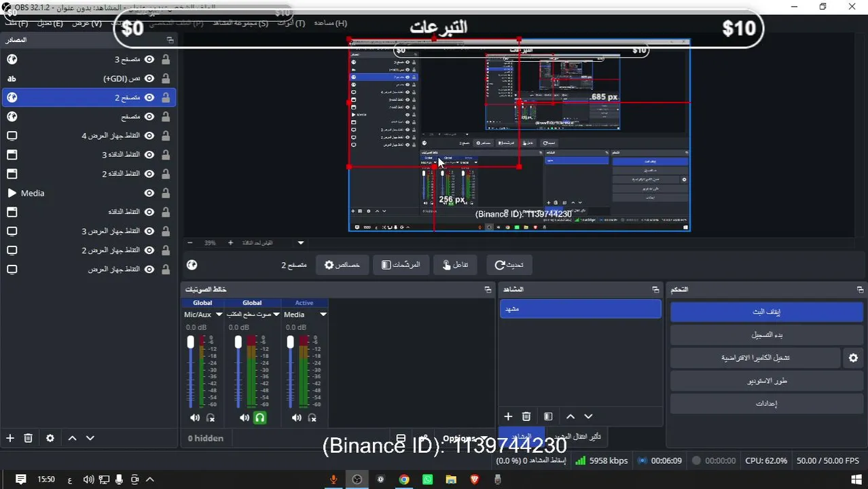Click تحديث refresh button

click(509, 265)
